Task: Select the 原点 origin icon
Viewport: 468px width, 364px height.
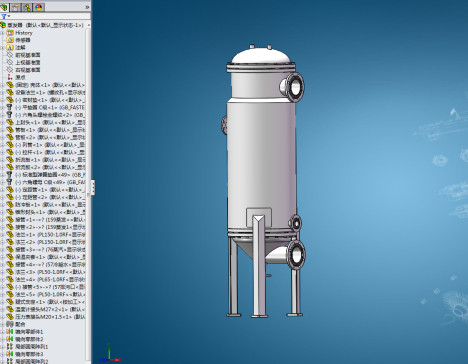Action: tap(10, 77)
